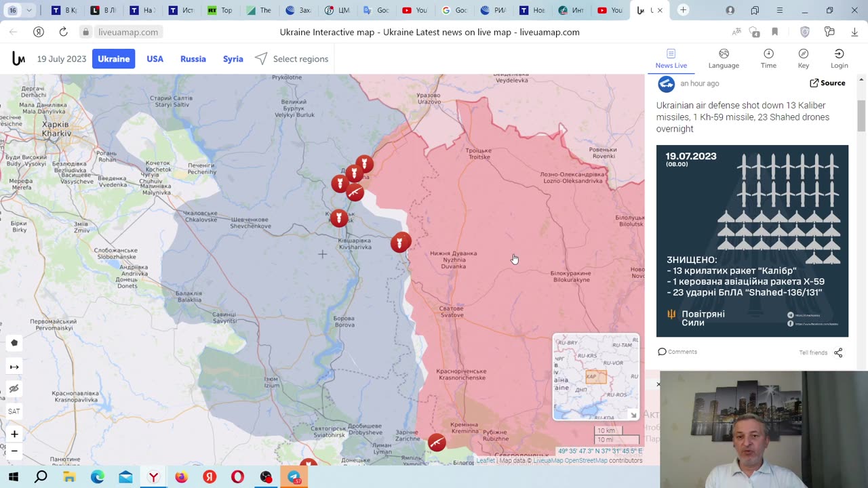The width and height of the screenshot is (868, 488).
Task: Select the distance measure arrow tool
Action: pos(14,367)
